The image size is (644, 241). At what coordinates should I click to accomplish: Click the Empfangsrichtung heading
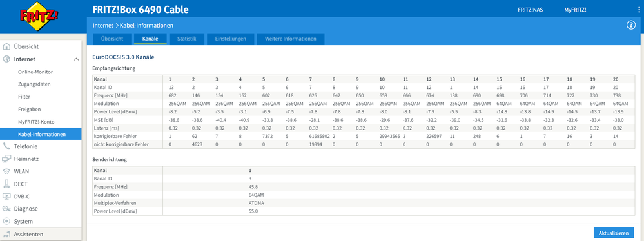tap(113, 68)
